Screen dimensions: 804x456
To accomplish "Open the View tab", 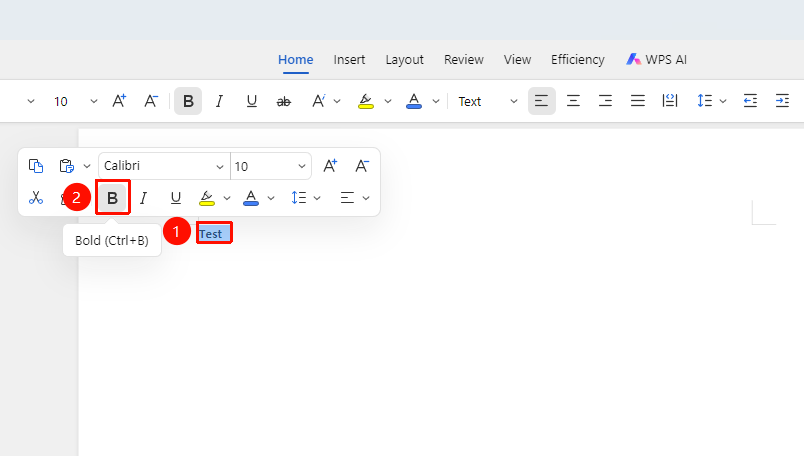I will (x=517, y=60).
